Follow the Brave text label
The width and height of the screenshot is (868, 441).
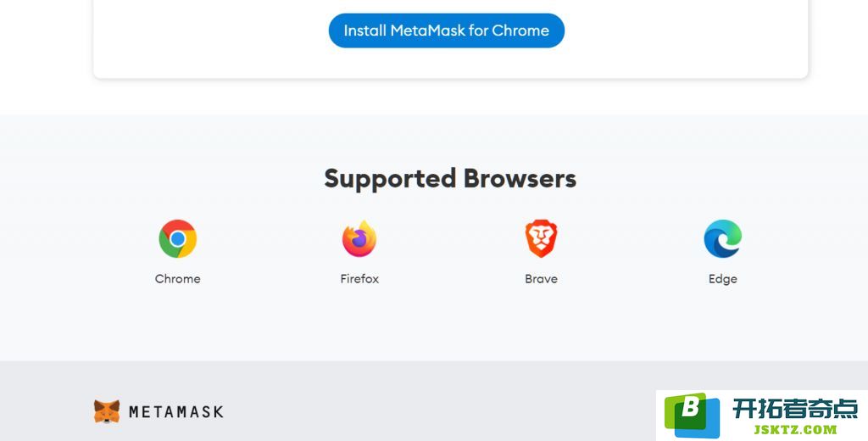(x=541, y=279)
